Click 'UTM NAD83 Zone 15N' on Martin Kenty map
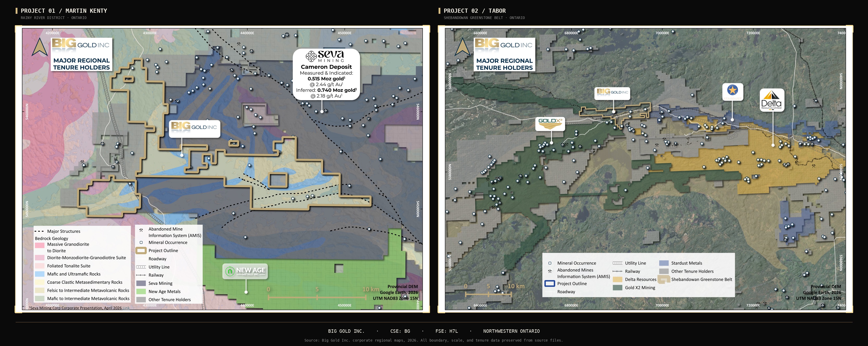 [x=395, y=298]
